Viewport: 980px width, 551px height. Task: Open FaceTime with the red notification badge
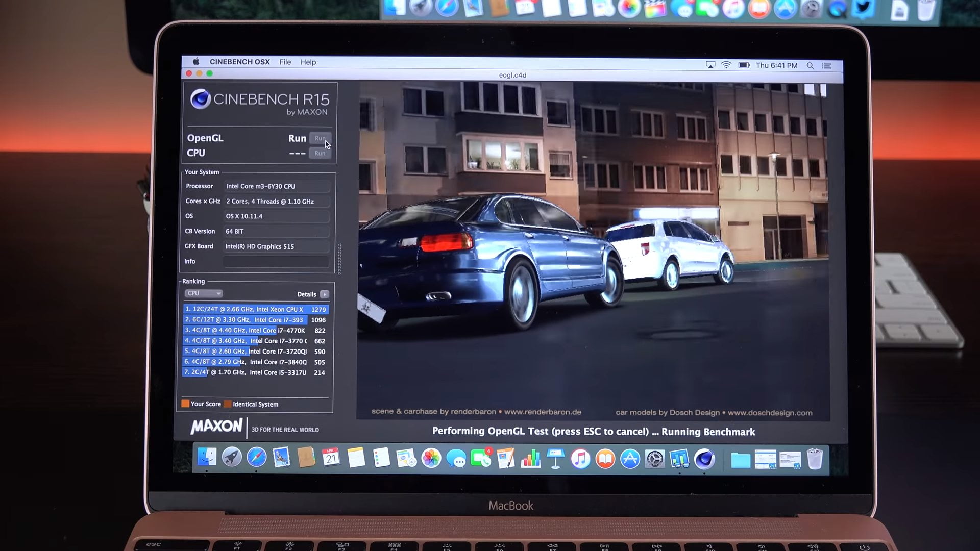[x=480, y=458]
